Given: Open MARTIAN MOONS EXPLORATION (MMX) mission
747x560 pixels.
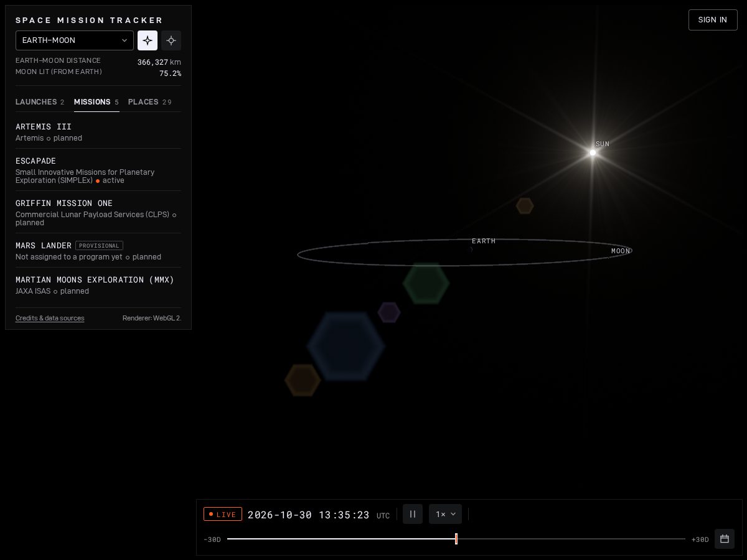Looking at the screenshot, I should [98, 285].
